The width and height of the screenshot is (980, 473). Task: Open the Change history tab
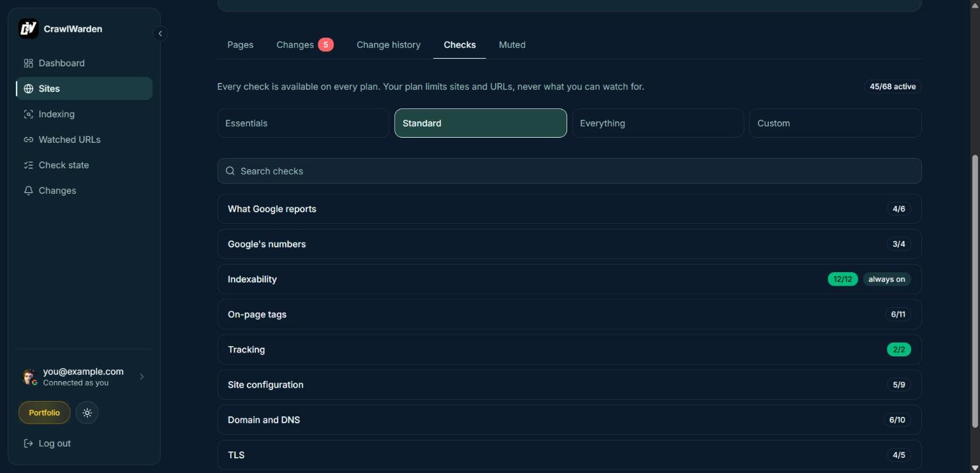389,45
